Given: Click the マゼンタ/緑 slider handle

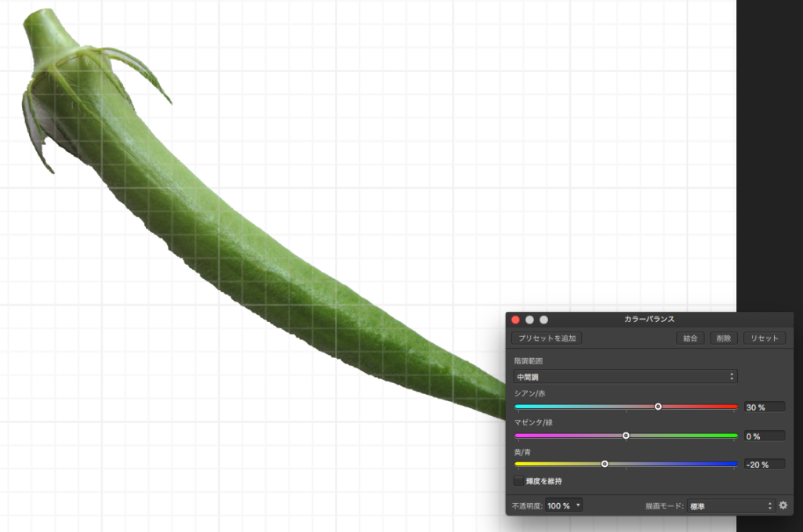Looking at the screenshot, I should click(626, 436).
